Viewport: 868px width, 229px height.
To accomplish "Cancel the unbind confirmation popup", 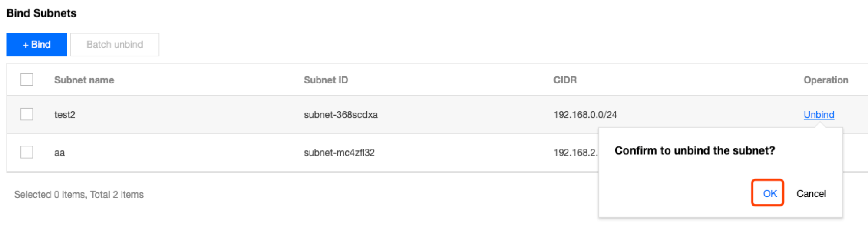I will (x=811, y=194).
